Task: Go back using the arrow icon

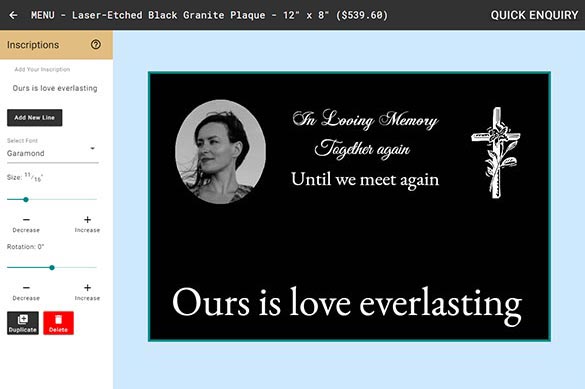Action: tap(13, 15)
